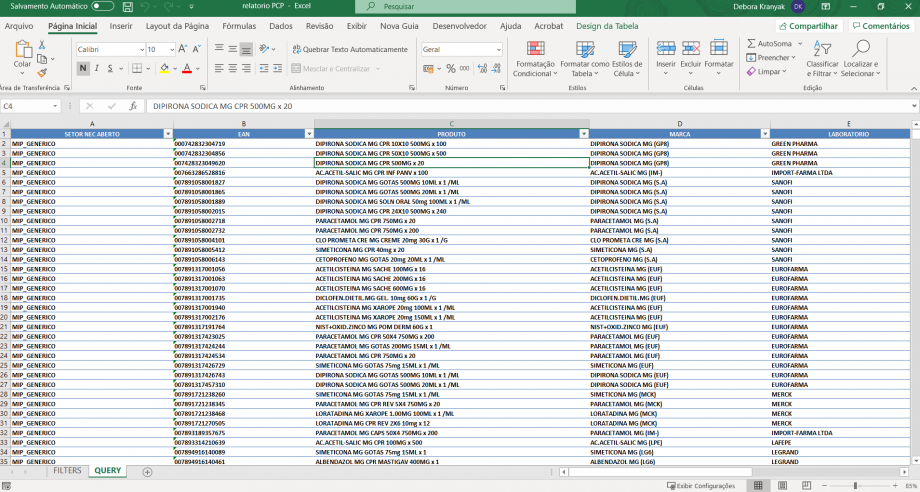Open the Fórmulas ribbon tab
920x492 pixels.
pos(239,26)
